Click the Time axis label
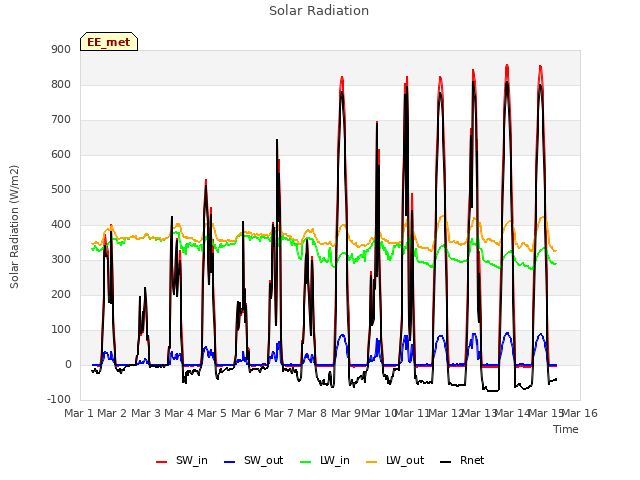Viewport: 640px width, 480px height. pos(566,429)
